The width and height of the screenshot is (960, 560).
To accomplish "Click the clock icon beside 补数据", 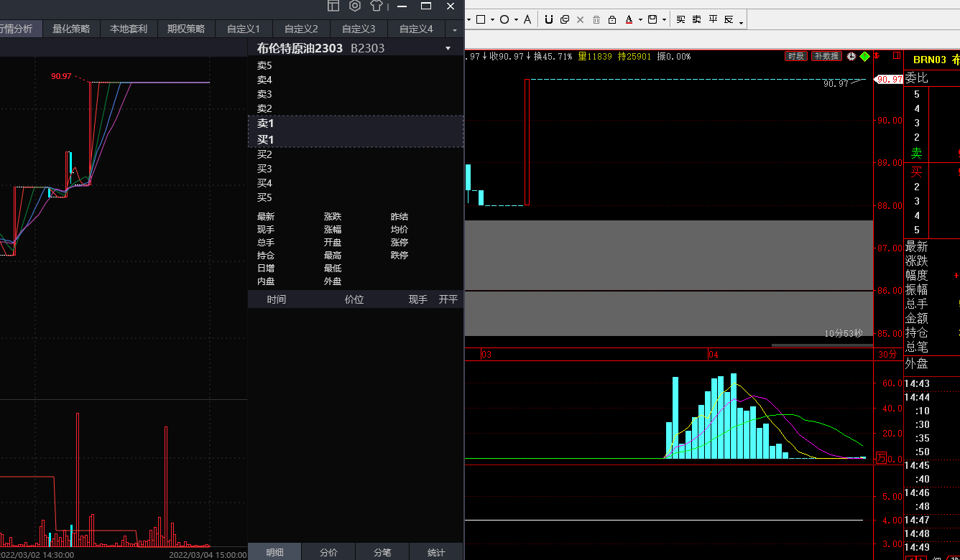I will coord(851,56).
